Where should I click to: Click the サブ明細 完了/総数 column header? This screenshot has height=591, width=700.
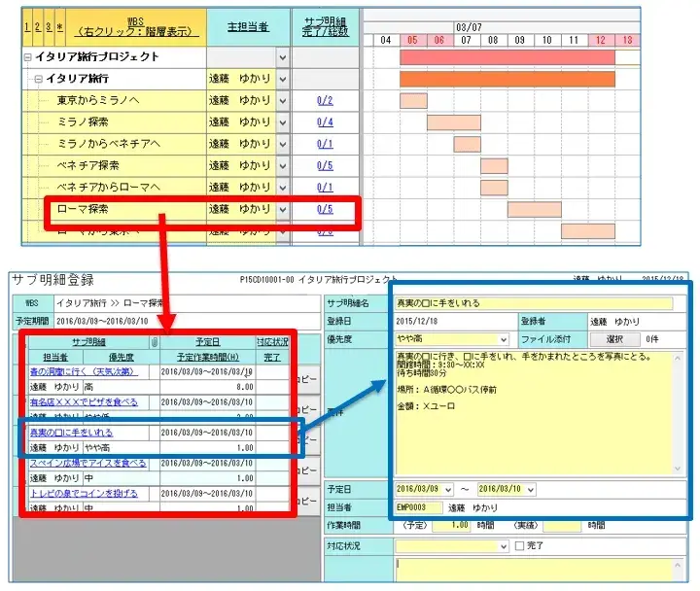(325, 26)
